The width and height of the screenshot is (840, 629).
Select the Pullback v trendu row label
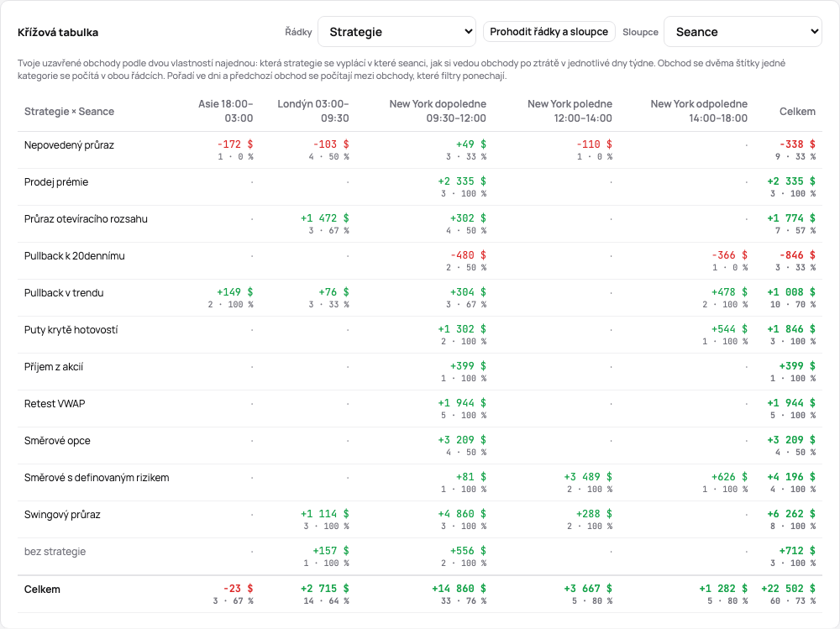pyautogui.click(x=64, y=293)
